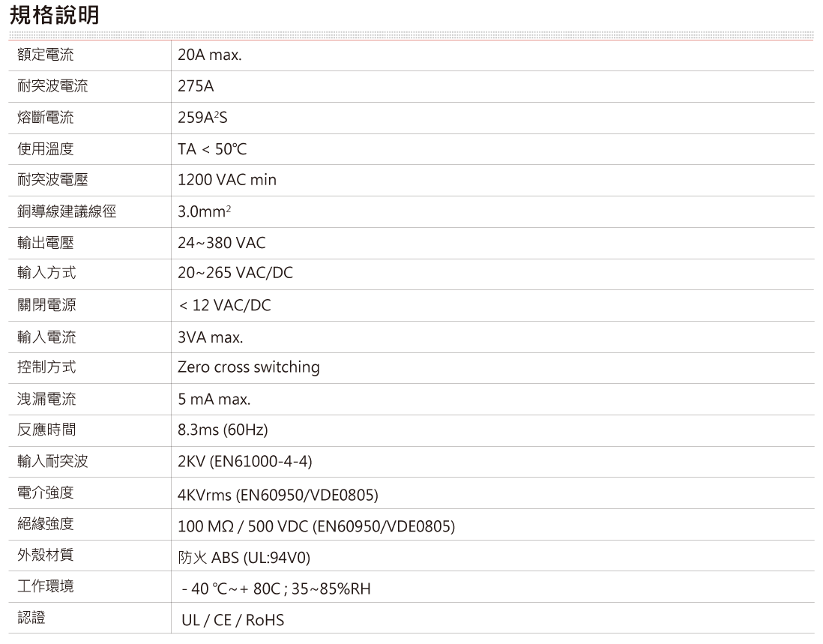Select the 100 MΩ / 500 VDC value
The width and height of the screenshot is (823, 644).
click(316, 526)
